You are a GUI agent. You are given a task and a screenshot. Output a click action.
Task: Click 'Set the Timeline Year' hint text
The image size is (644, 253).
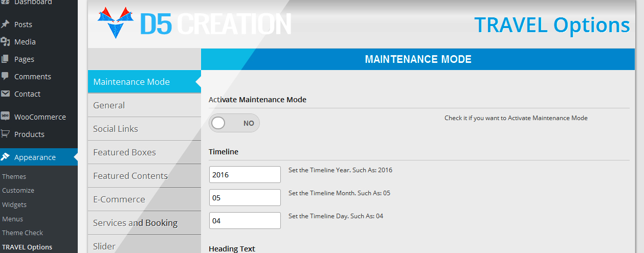tap(340, 170)
